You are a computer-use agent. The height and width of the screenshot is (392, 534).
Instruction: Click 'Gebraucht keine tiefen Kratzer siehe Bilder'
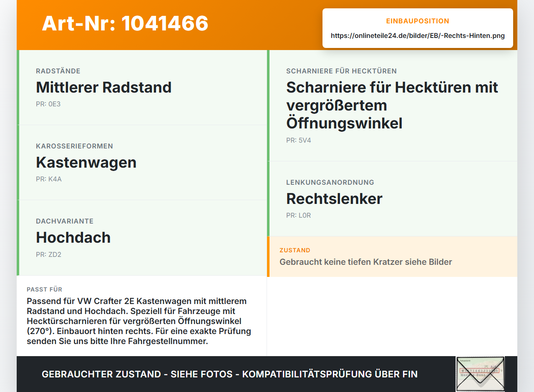coord(366,262)
